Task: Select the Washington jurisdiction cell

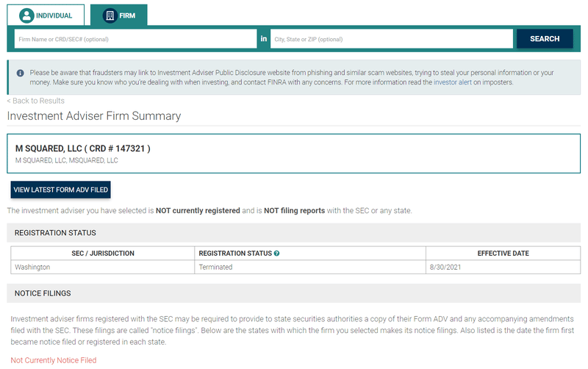Action: [103, 267]
